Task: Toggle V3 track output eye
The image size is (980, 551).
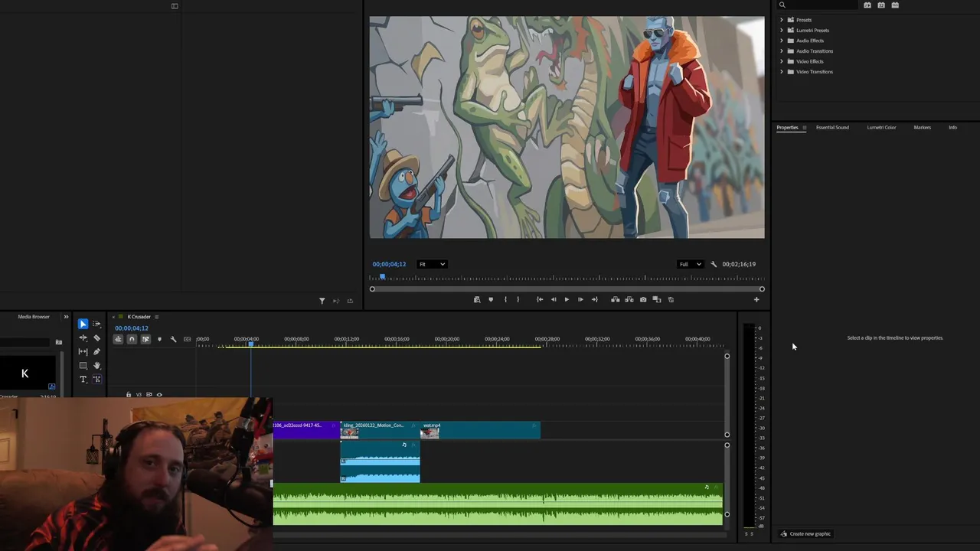Action: (159, 395)
